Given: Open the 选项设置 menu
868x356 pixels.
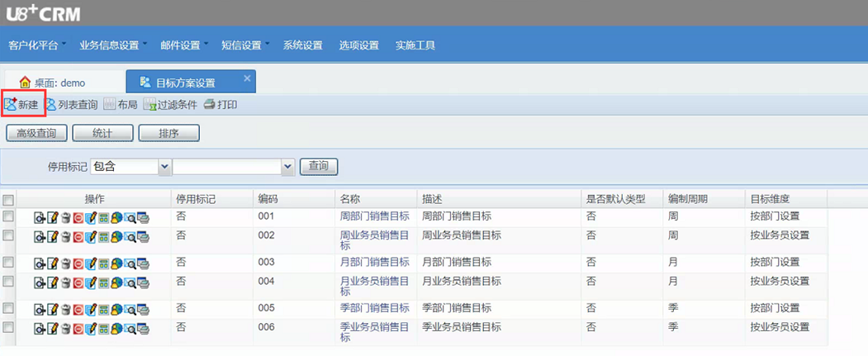Looking at the screenshot, I should 358,45.
